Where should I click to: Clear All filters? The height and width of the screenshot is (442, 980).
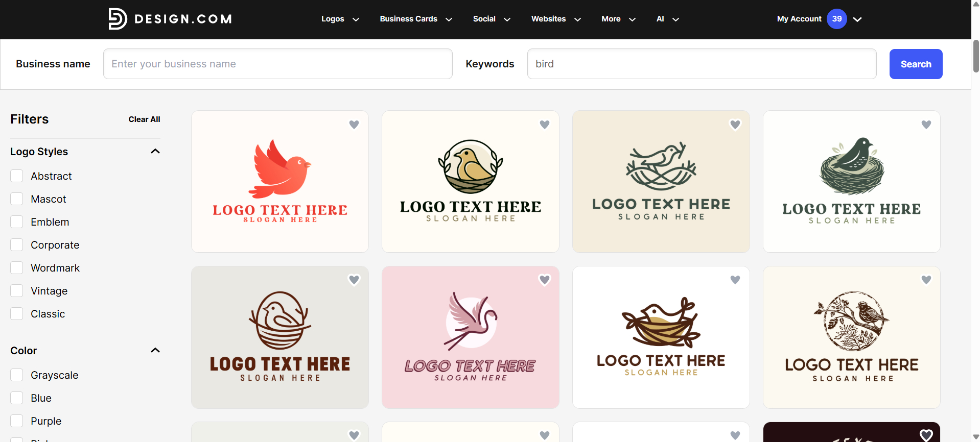(x=145, y=119)
